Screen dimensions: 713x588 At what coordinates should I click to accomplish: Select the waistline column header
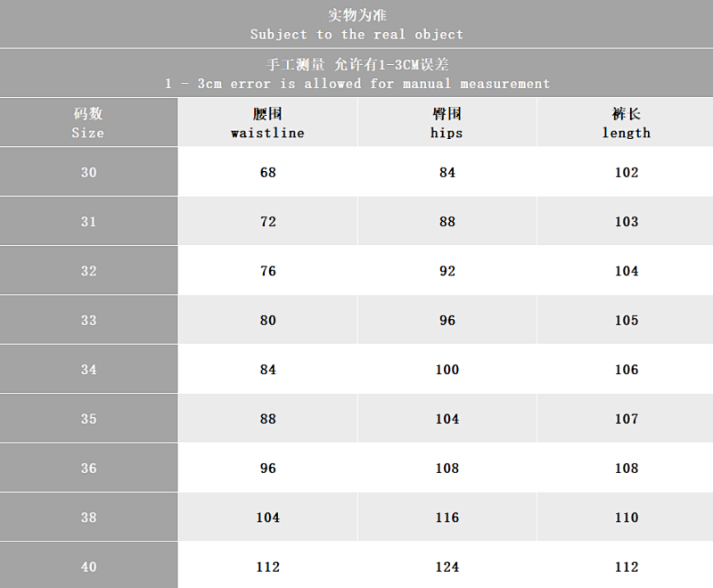[x=267, y=122]
